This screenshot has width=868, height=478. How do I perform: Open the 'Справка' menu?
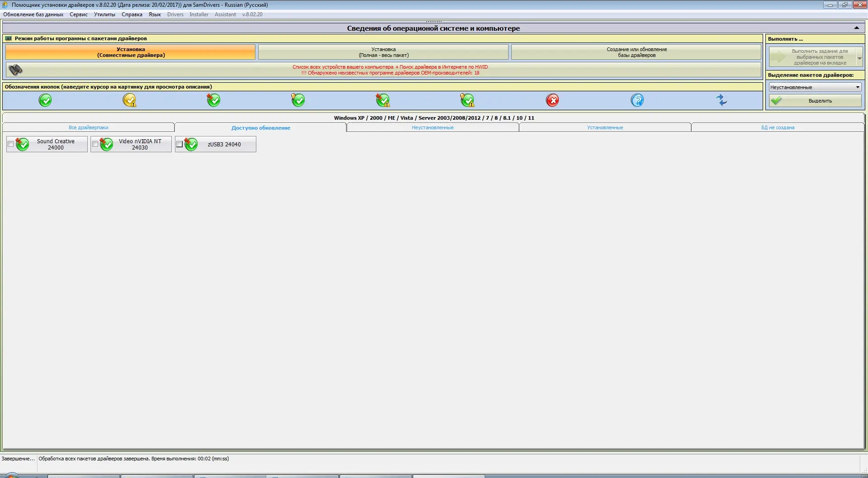pyautogui.click(x=132, y=14)
